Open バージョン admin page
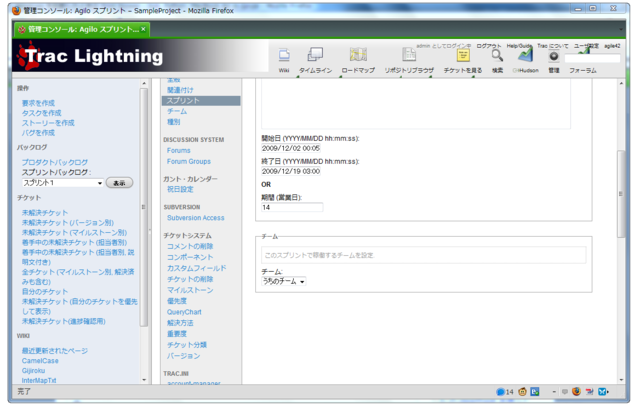 tap(183, 356)
